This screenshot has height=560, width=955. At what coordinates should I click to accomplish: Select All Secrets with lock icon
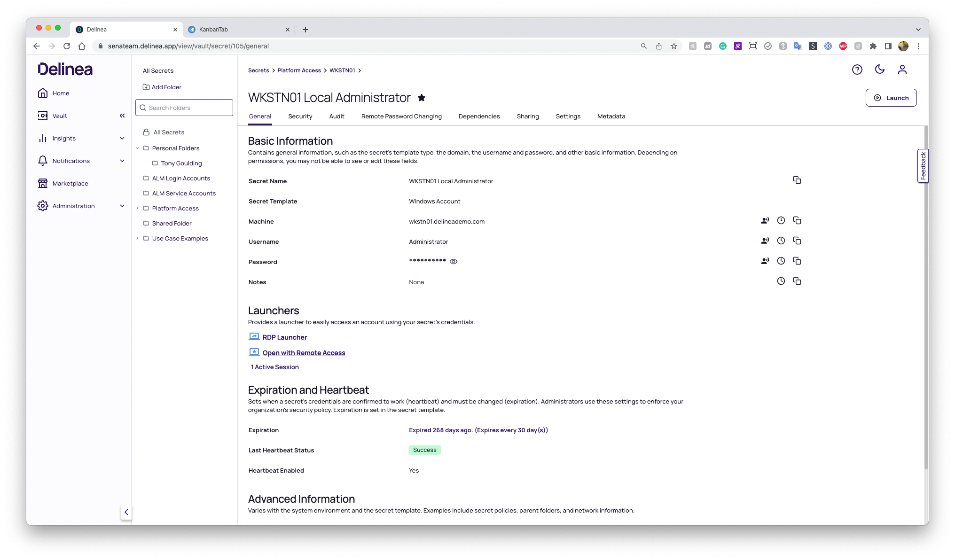tap(164, 132)
